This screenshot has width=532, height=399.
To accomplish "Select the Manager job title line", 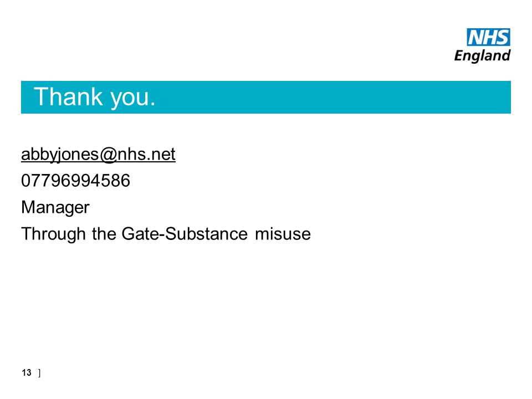I will 55,207.
